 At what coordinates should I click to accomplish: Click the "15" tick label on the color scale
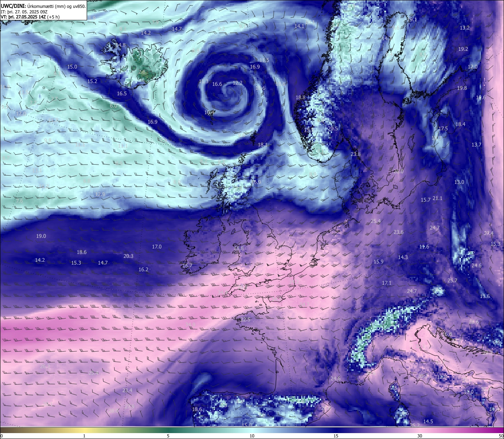[x=336, y=436]
